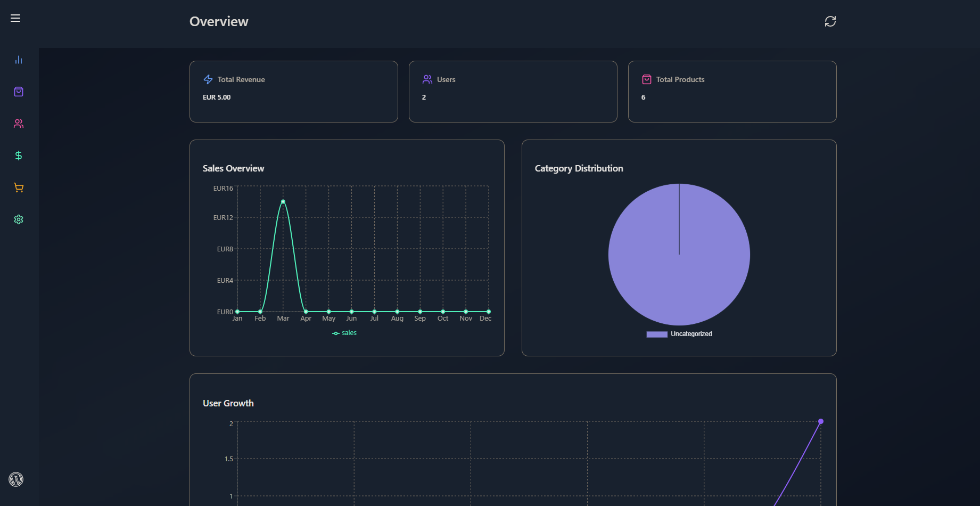
Task: Click the Users count value 2
Action: 424,97
